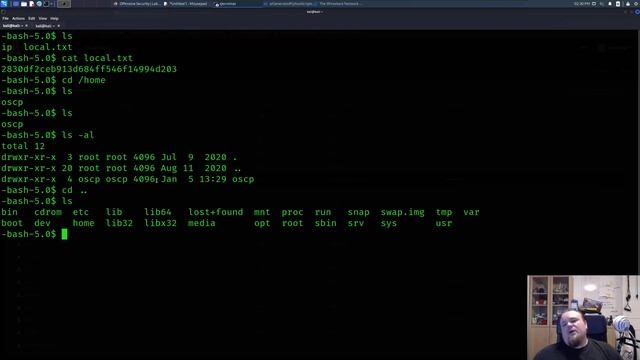Open the View menu
This screenshot has height=360, width=640.
pyautogui.click(x=42, y=18)
